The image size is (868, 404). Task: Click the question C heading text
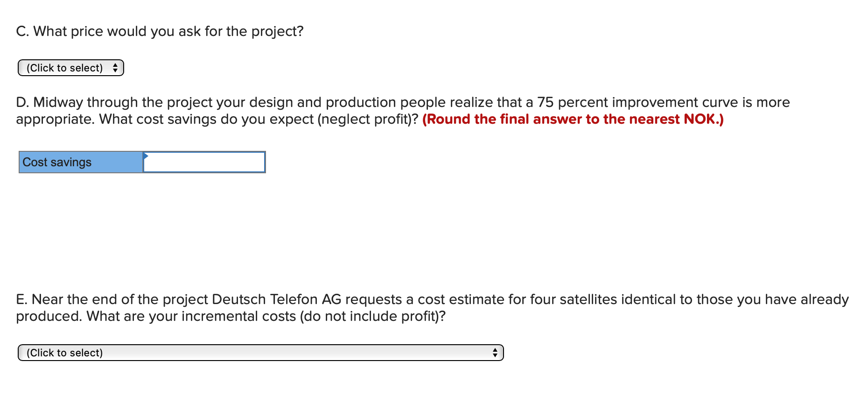coord(160,31)
